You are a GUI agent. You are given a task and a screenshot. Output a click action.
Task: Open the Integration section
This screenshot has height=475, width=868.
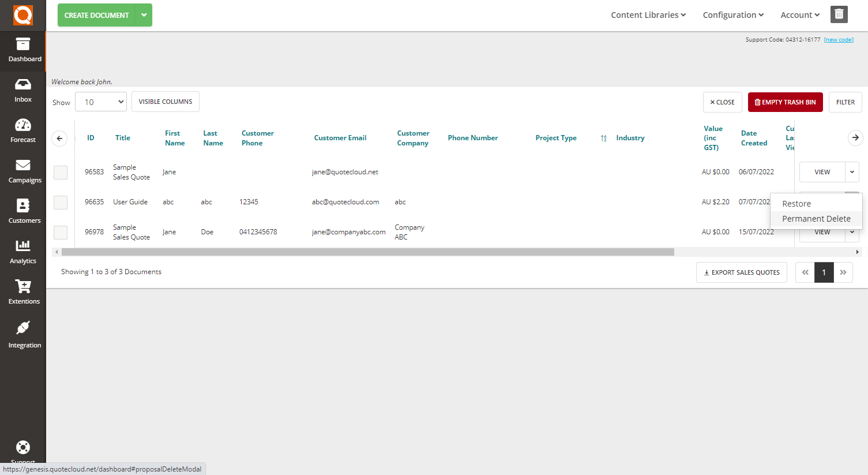click(23, 335)
